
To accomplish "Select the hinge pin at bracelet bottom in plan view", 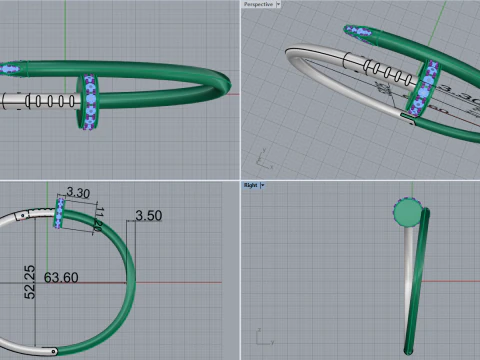I will 53,351.
